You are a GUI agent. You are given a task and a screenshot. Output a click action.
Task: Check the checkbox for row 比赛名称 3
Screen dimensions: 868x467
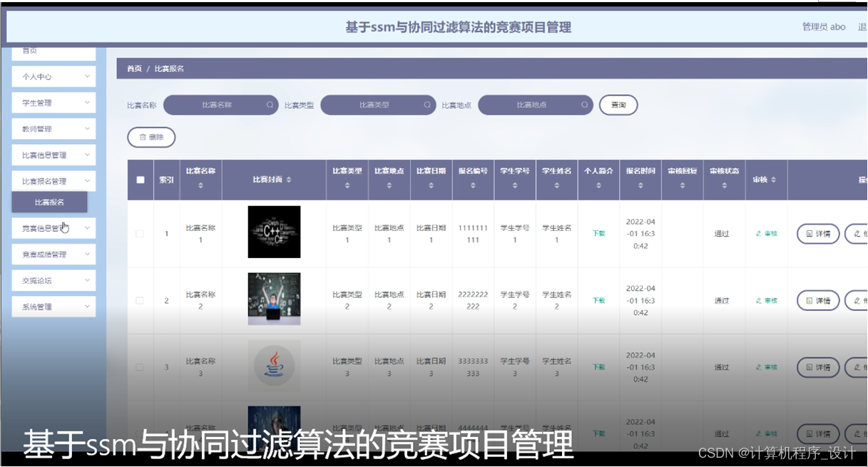[140, 367]
